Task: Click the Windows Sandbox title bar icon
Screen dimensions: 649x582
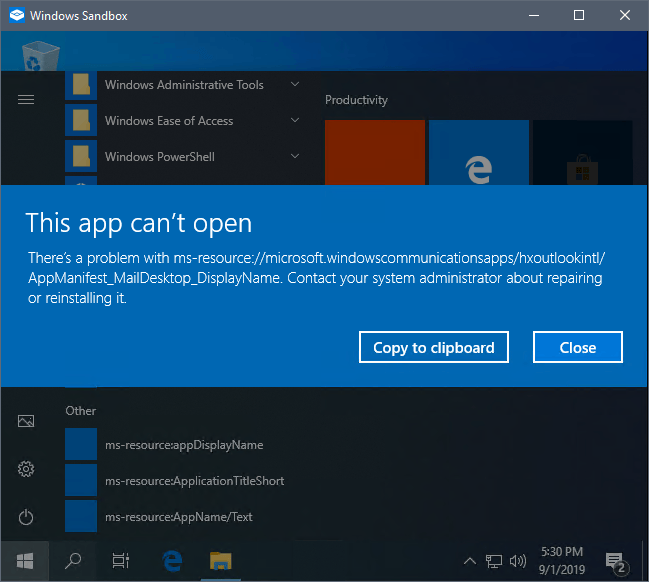Action: pyautogui.click(x=17, y=16)
